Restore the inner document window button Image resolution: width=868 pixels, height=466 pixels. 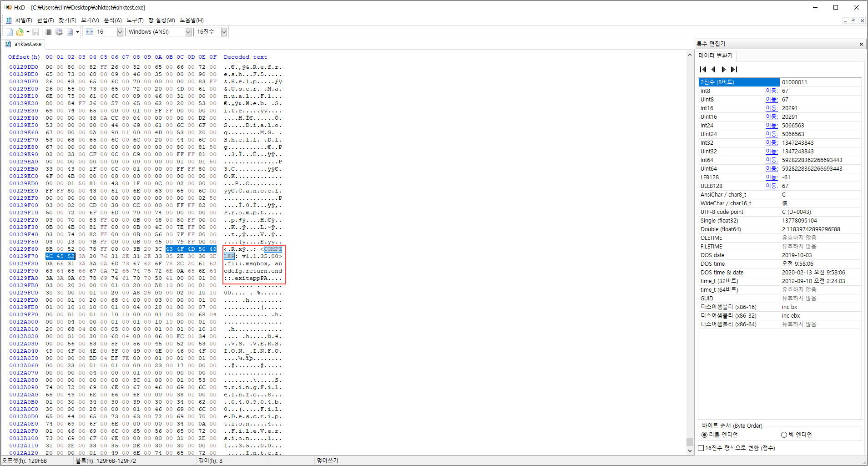click(853, 20)
